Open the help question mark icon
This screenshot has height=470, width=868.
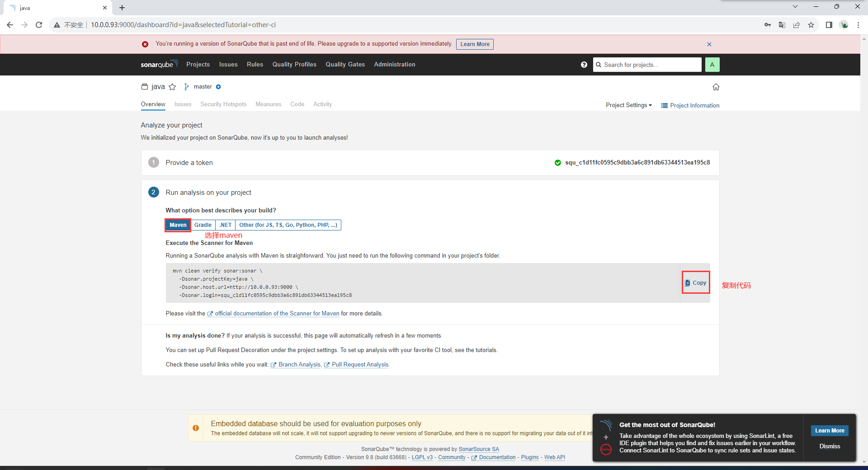tap(584, 65)
